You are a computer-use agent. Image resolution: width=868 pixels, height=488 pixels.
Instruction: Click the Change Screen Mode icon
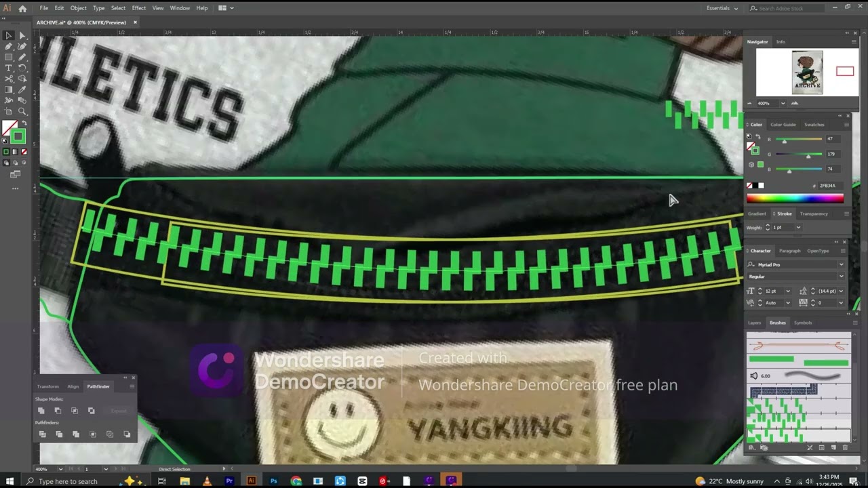(x=15, y=174)
